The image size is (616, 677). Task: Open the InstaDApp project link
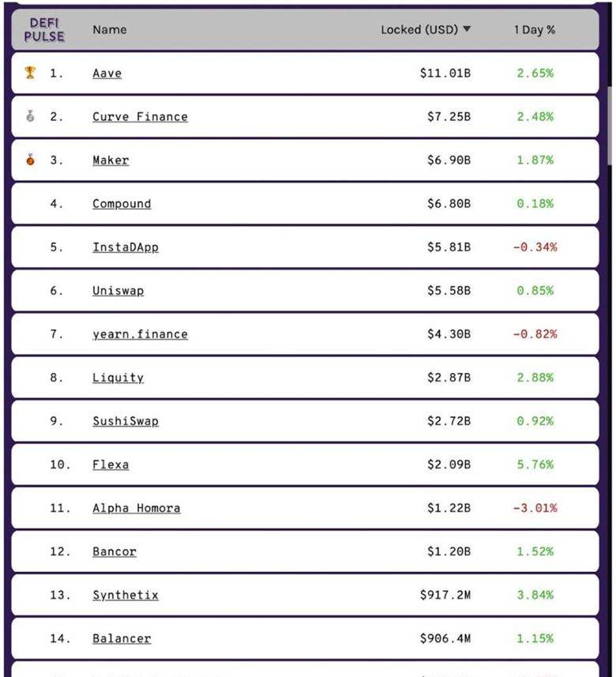(x=126, y=247)
